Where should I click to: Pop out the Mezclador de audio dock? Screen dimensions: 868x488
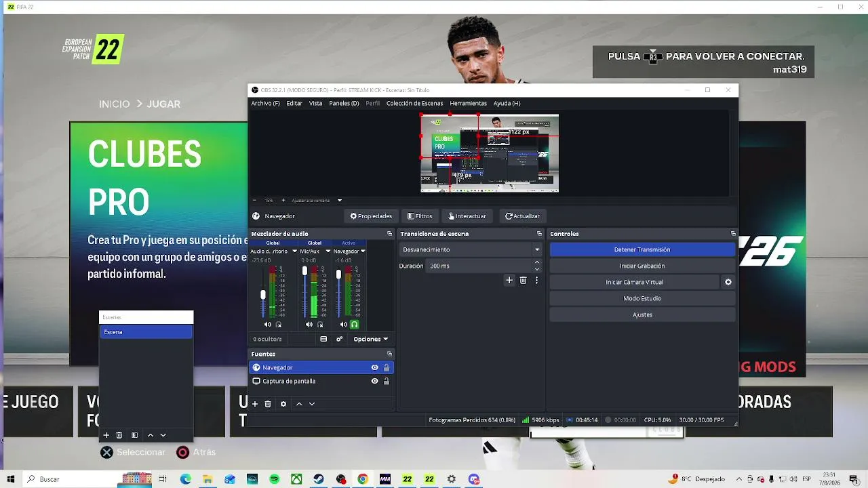coord(389,234)
